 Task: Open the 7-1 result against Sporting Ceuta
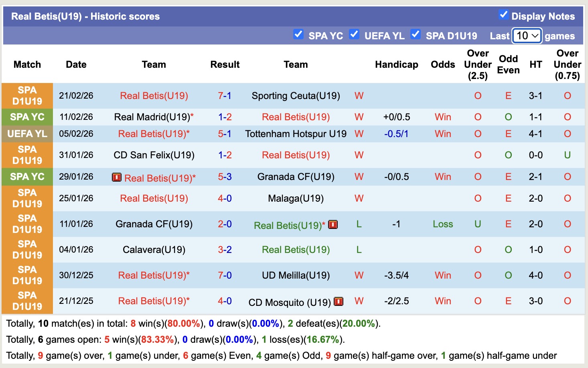coord(225,96)
